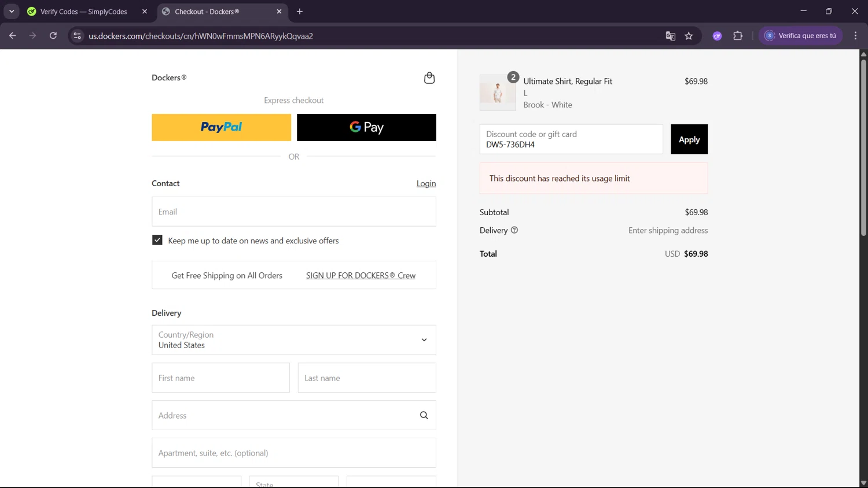Click SIGN UP FOR DOCKERS Crew link
The height and width of the screenshot is (488, 868).
361,275
